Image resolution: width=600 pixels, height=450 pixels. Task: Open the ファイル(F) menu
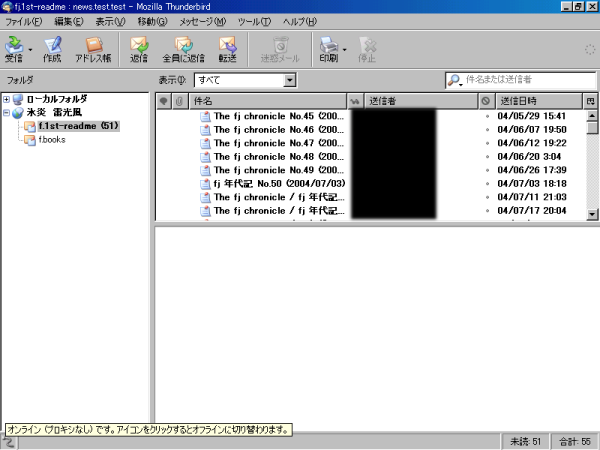(23, 21)
